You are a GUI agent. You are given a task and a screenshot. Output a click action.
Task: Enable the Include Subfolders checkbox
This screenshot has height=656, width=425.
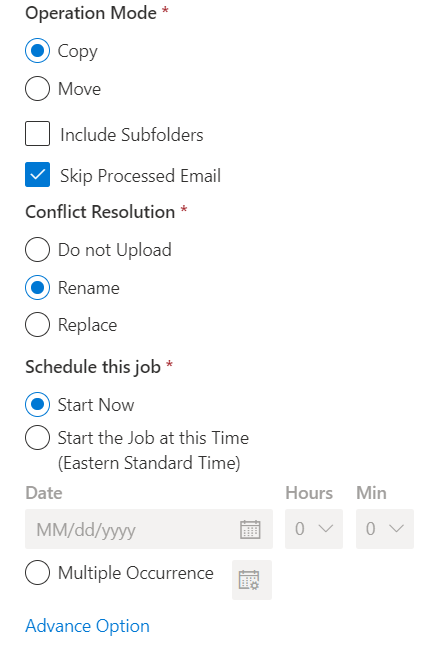pyautogui.click(x=38, y=133)
